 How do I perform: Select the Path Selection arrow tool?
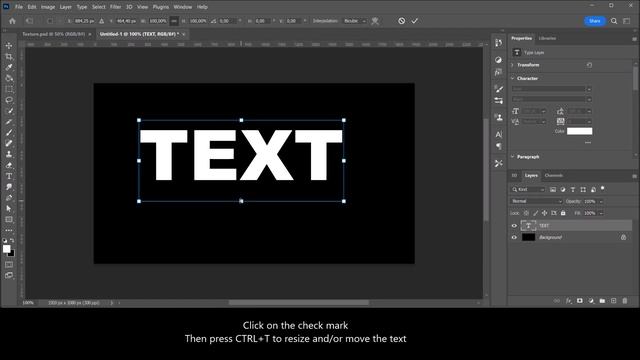tap(9, 209)
